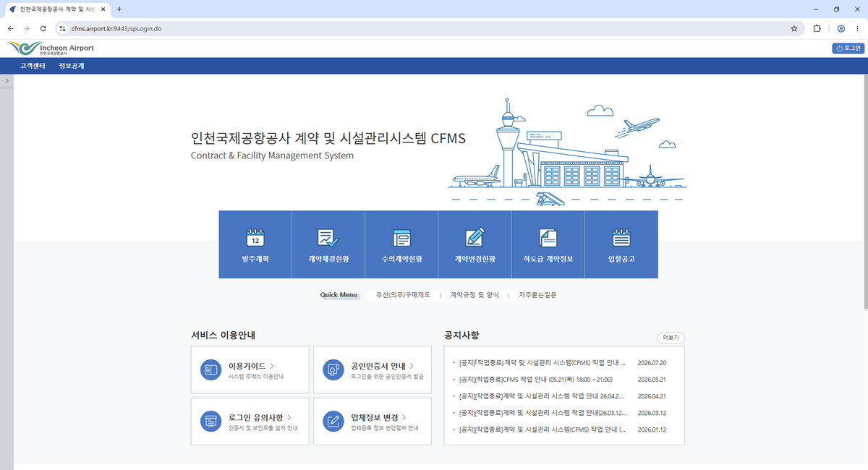Screen dimensions: 868x470
Task: Bookmark this page with the star icon
Action: tap(794, 28)
